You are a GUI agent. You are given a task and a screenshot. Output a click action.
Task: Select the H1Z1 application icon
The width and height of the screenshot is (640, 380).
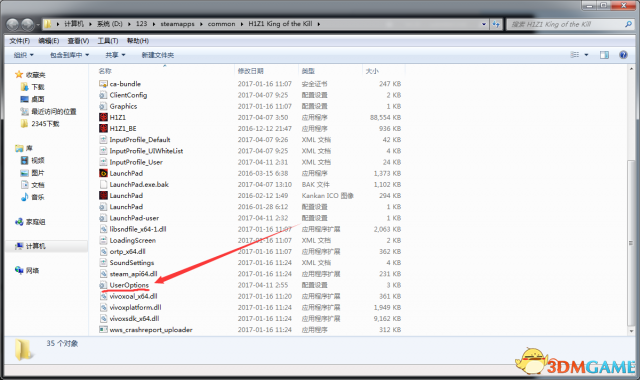click(x=103, y=117)
